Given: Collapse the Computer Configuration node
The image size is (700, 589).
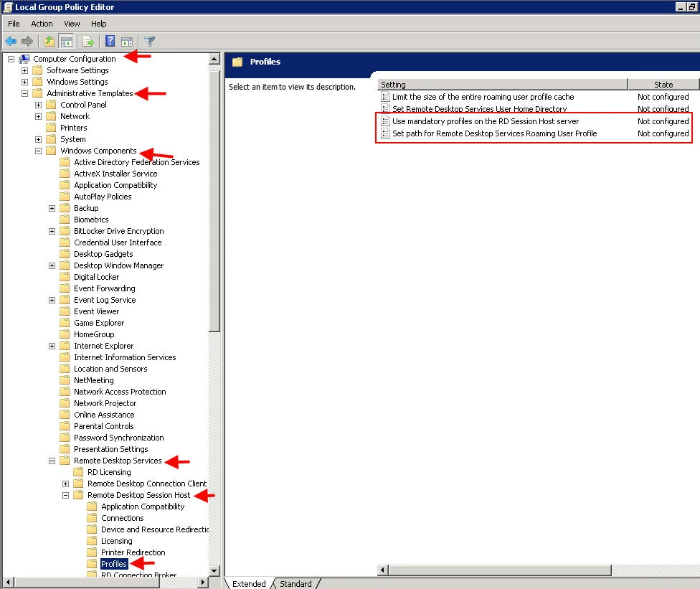Looking at the screenshot, I should [11, 59].
